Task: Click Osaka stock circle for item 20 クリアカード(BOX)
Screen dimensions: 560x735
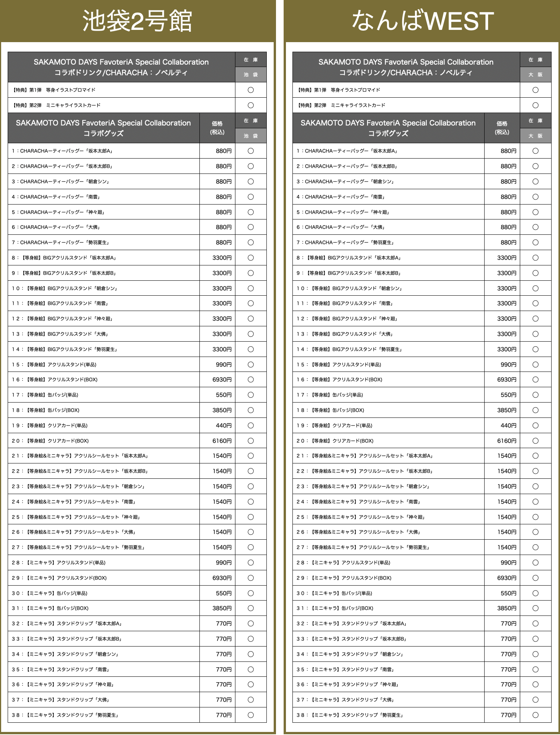Action: click(536, 441)
